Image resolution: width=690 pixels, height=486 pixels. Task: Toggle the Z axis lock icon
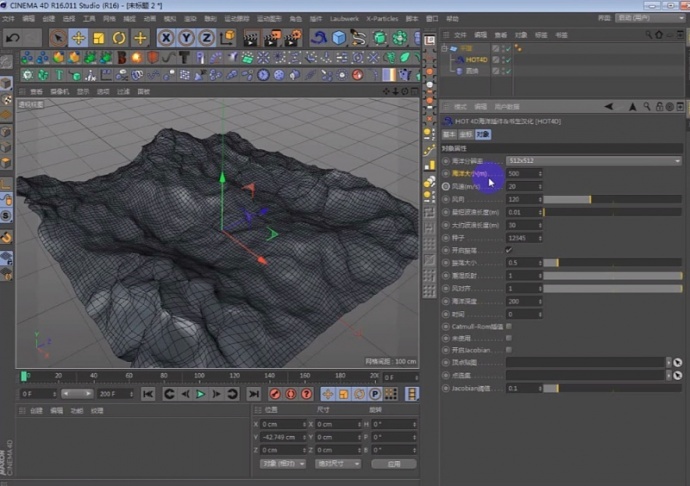[x=205, y=38]
